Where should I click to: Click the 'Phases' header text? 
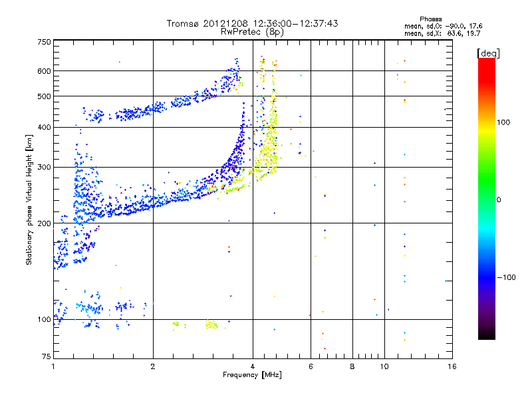click(x=430, y=19)
